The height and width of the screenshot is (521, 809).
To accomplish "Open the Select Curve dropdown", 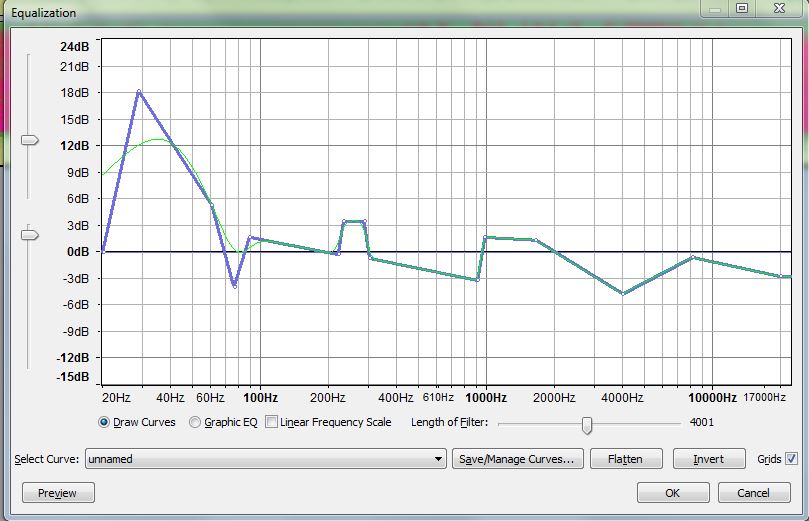I will (x=266, y=459).
